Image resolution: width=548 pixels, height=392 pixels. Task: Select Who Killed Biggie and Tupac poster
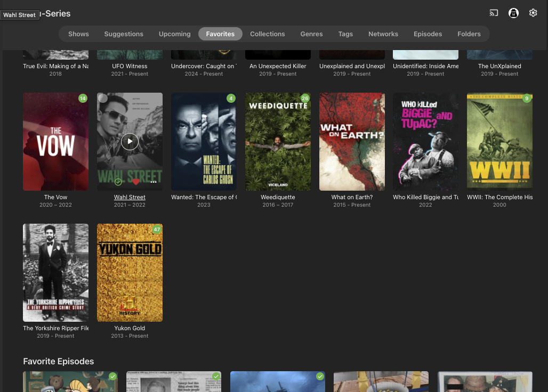[x=425, y=142]
